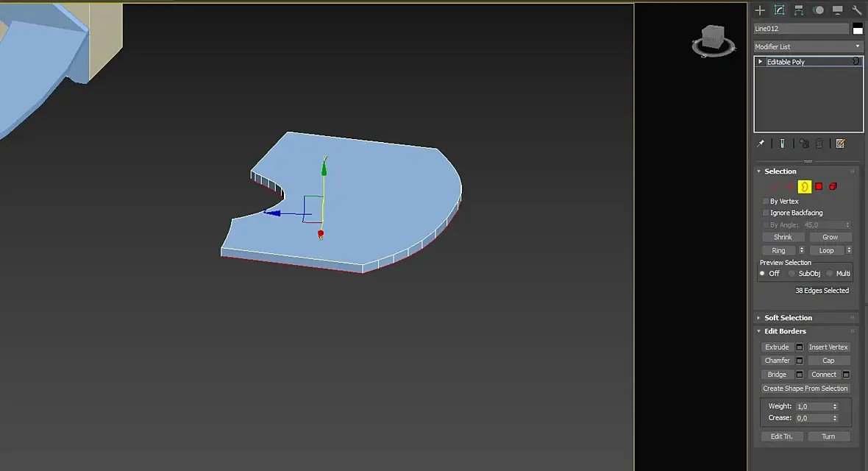Image resolution: width=868 pixels, height=471 pixels.
Task: Open the object color swatch
Action: pyautogui.click(x=858, y=29)
